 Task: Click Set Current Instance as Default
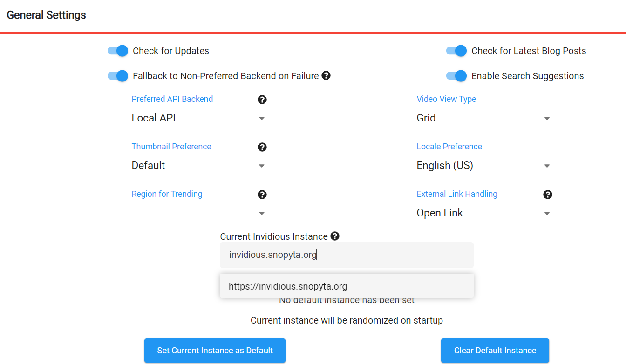(x=215, y=351)
